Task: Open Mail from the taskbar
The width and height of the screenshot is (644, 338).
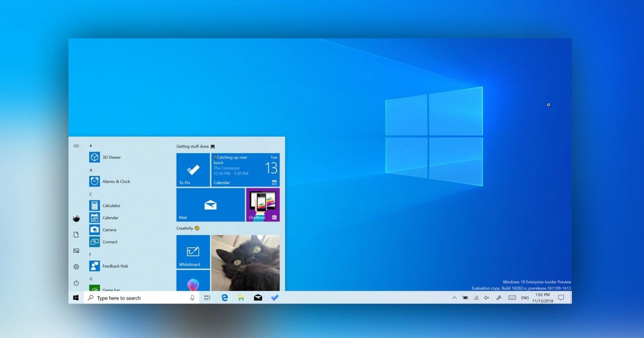Action: (258, 297)
